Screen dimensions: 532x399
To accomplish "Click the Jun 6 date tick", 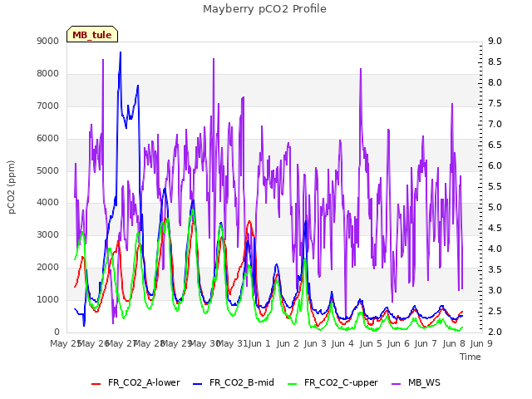I will tap(398, 343).
